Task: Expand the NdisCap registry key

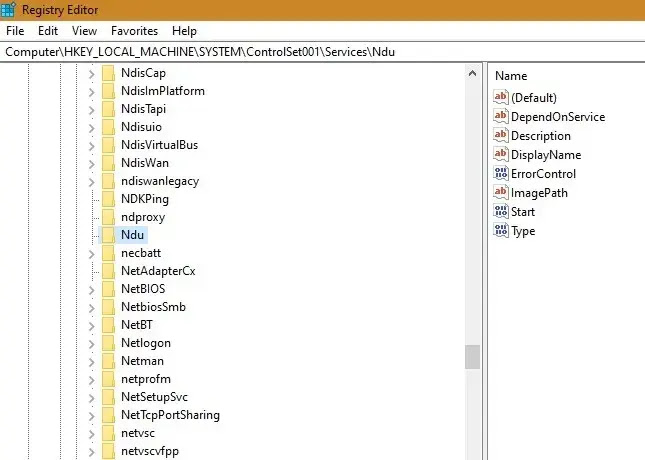Action: pyautogui.click(x=92, y=73)
